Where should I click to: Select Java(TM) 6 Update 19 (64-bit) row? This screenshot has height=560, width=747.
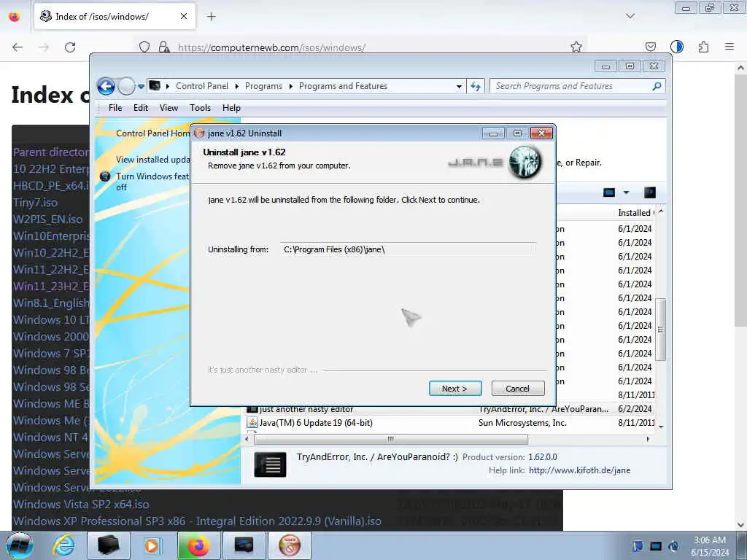click(450, 423)
